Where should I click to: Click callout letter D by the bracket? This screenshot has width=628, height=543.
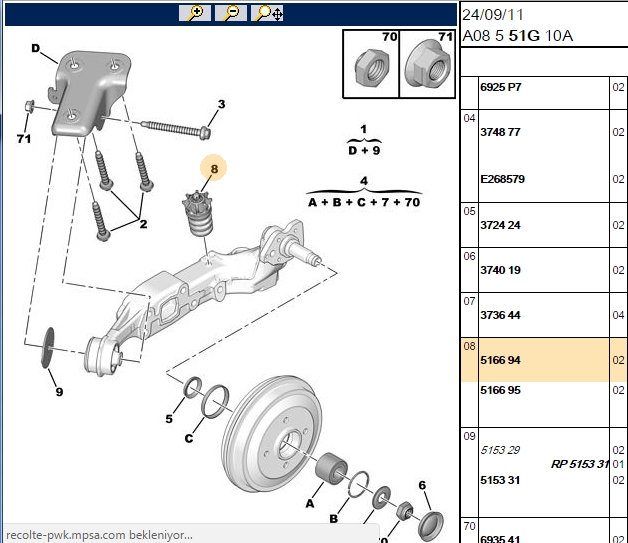click(x=35, y=48)
